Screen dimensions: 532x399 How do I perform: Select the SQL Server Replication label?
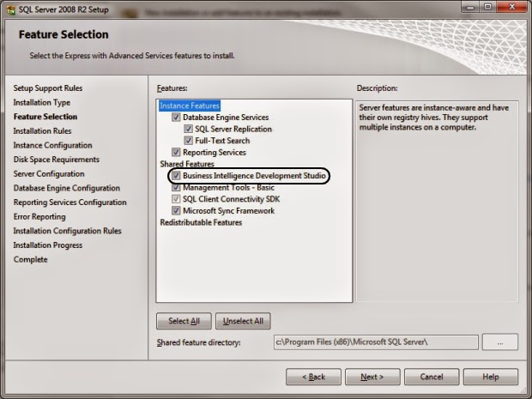click(x=233, y=129)
